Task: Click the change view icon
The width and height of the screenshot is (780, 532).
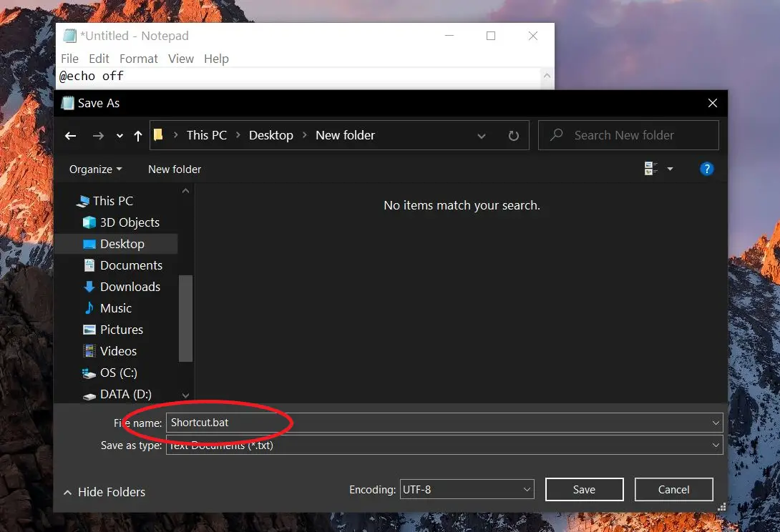Action: pos(650,169)
